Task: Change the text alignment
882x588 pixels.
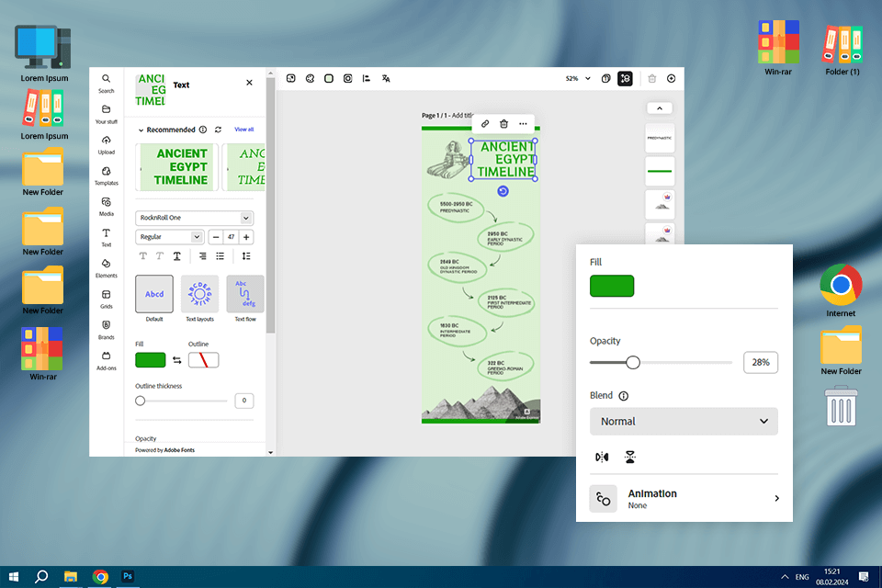Action: 202,256
